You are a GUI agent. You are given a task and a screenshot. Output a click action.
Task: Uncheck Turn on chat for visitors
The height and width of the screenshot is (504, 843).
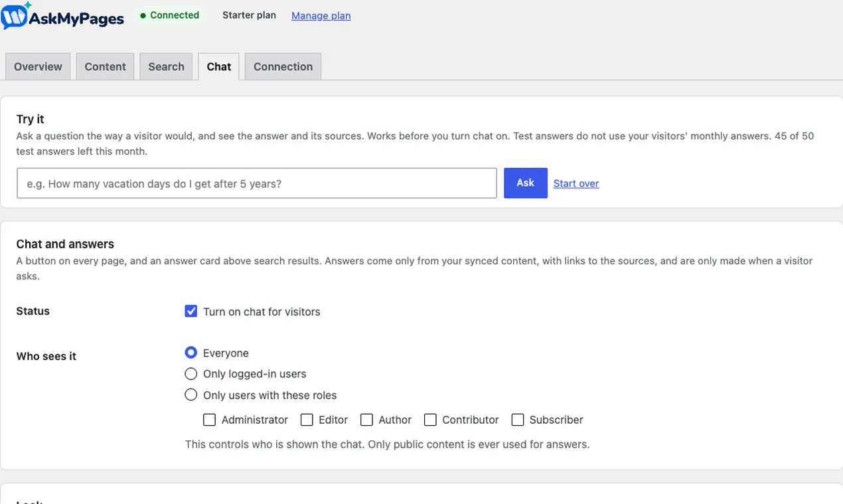tap(191, 311)
